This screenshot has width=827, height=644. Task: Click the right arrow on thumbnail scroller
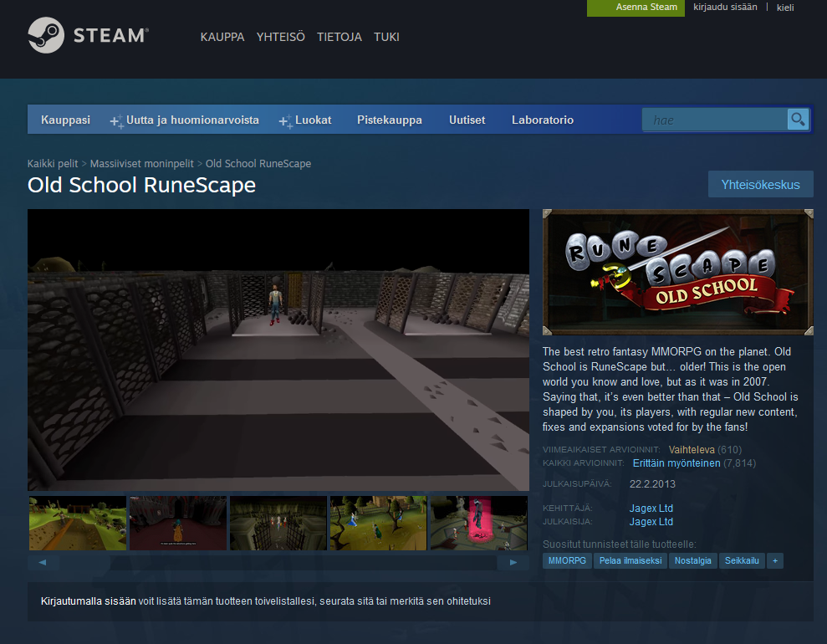(x=513, y=562)
